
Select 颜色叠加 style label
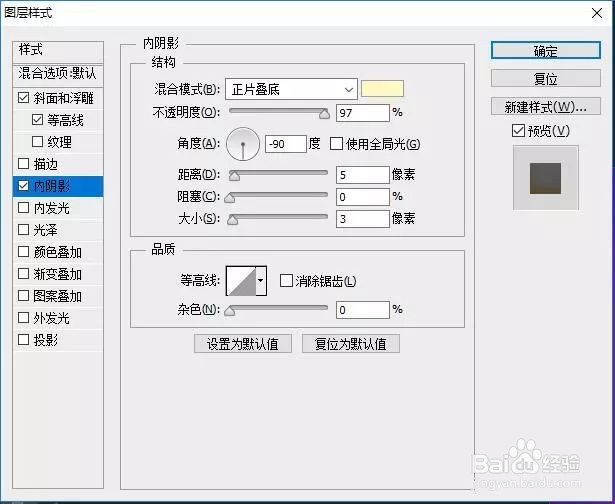[57, 252]
